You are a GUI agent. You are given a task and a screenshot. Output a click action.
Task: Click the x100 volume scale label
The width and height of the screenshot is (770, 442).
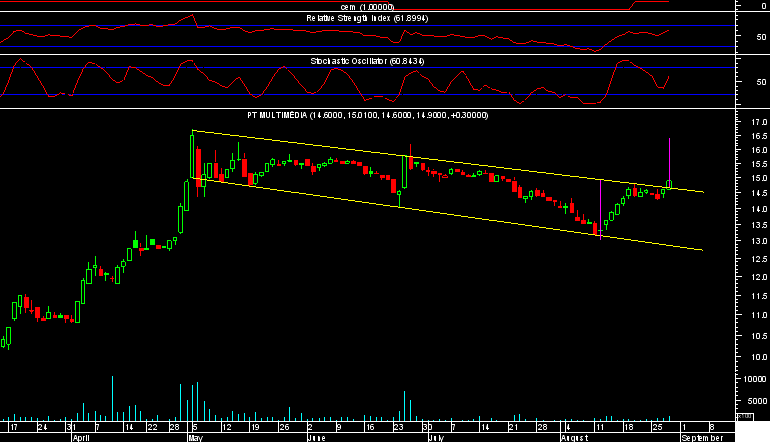744,416
